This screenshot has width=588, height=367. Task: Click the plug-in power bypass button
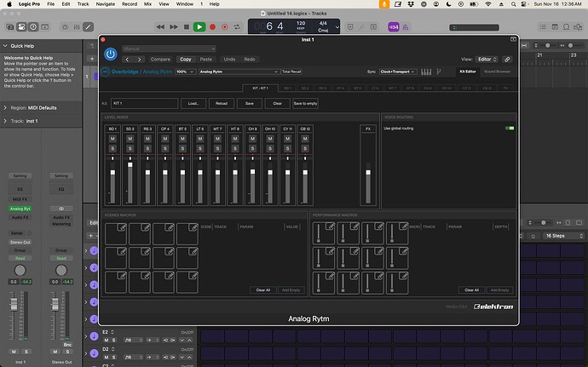pyautogui.click(x=110, y=54)
